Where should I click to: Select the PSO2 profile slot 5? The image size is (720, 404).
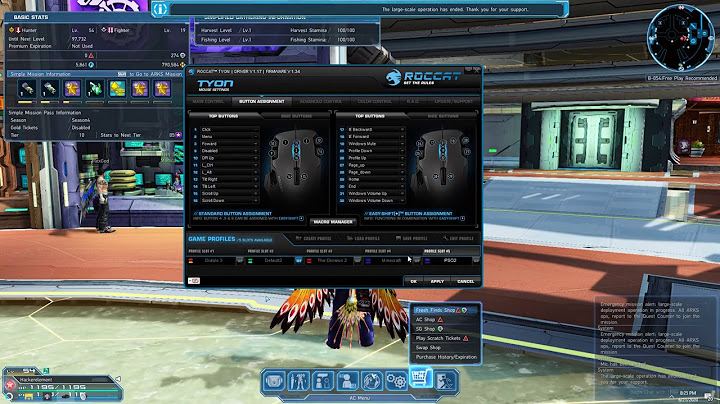450,260
